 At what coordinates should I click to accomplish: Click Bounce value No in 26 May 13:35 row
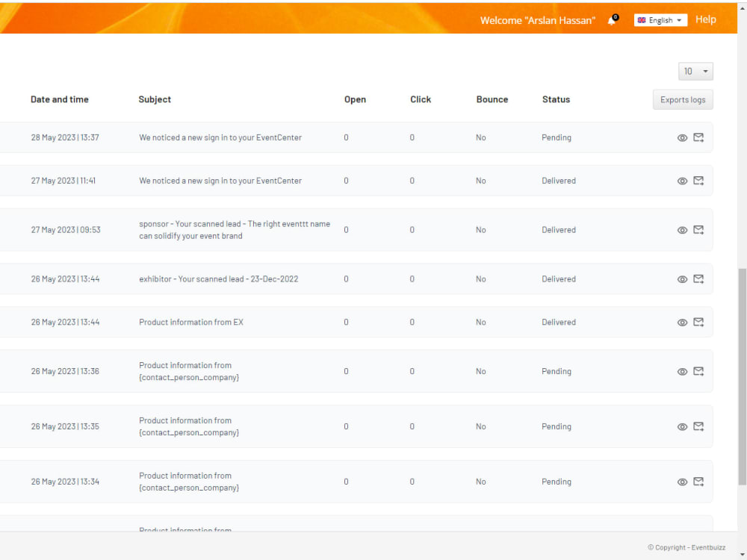480,426
